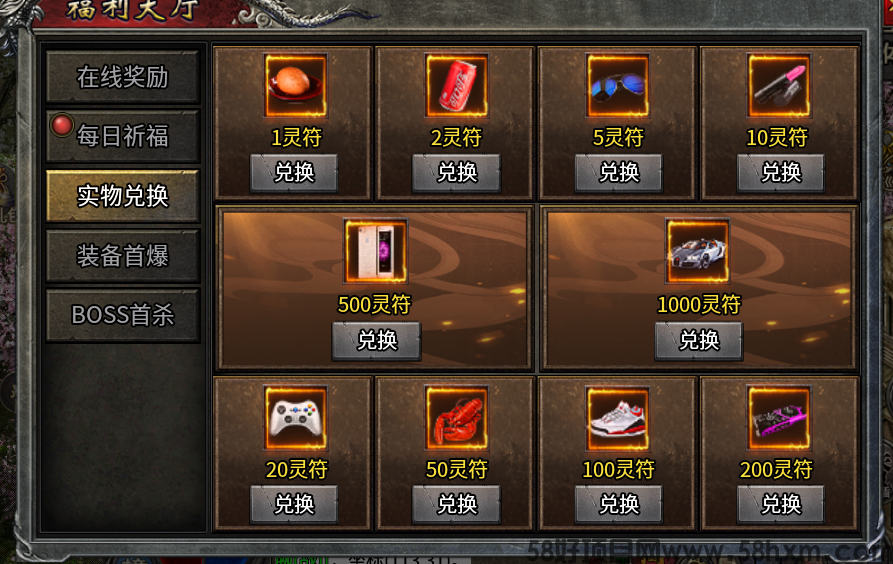
Task: Click 兑换 under 1000灵符
Action: pyautogui.click(x=699, y=341)
